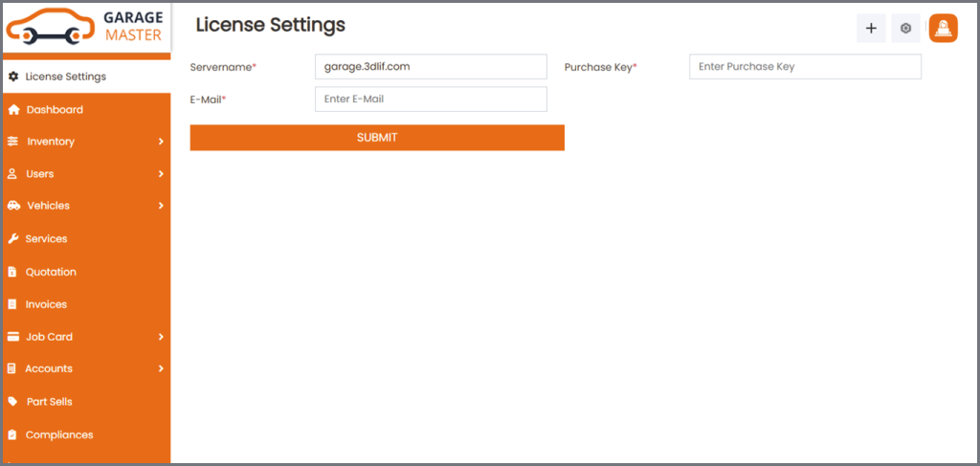Open the gear settings icon in header
This screenshot has width=980, height=466.
905,29
